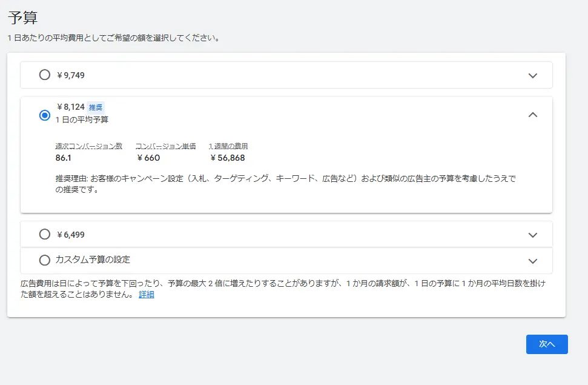The height and width of the screenshot is (385, 588).
Task: Click the 予算 page heading
Action: (x=16, y=19)
